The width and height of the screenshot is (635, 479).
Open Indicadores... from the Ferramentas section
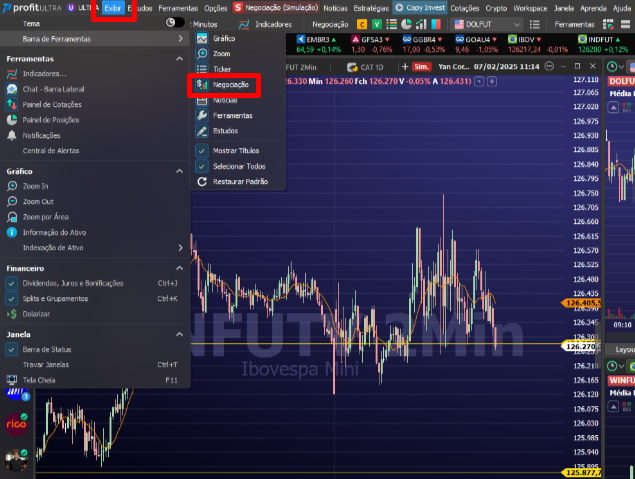pyautogui.click(x=44, y=74)
